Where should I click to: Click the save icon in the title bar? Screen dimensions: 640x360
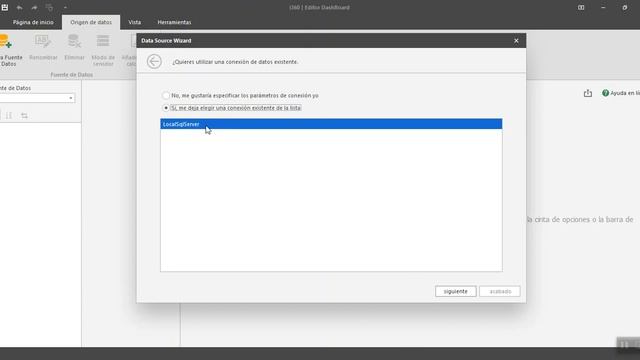coord(5,7)
